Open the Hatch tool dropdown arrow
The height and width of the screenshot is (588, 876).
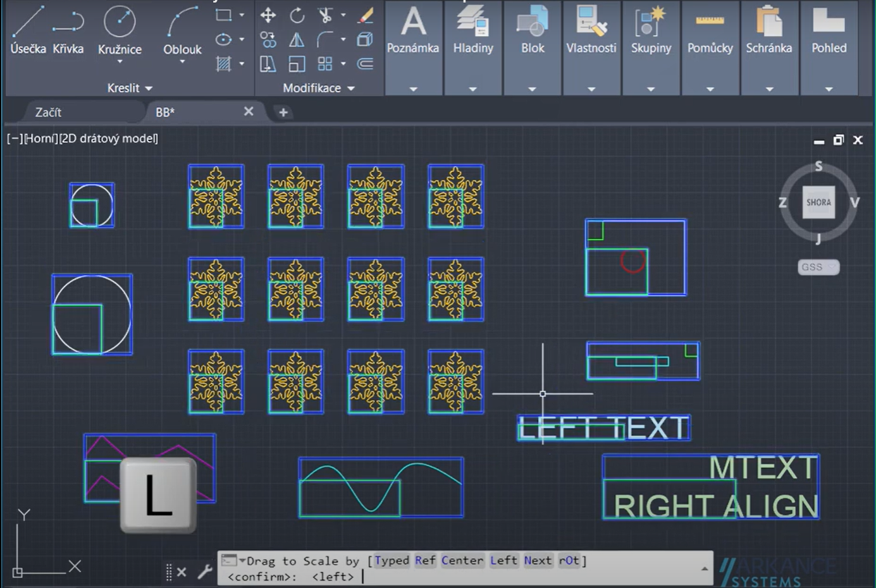(242, 63)
